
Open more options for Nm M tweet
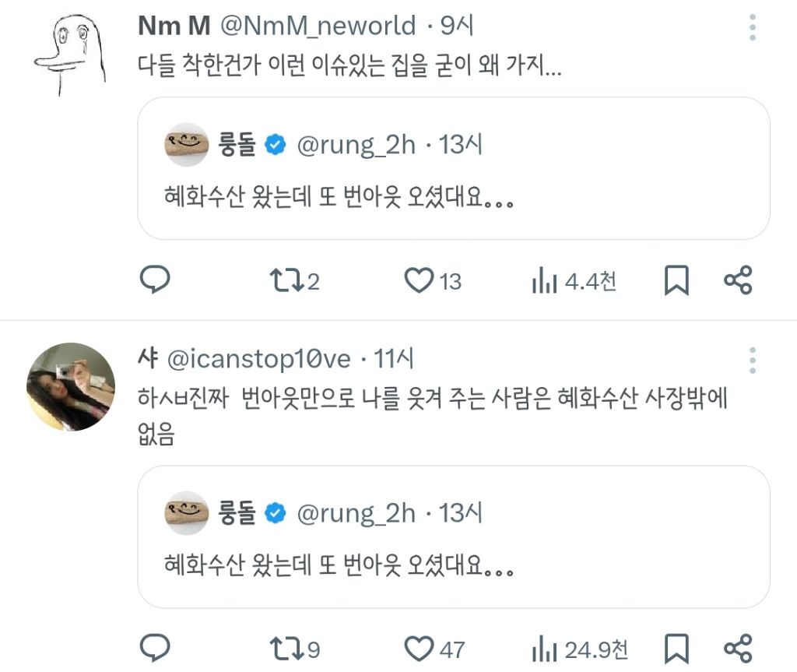click(752, 27)
